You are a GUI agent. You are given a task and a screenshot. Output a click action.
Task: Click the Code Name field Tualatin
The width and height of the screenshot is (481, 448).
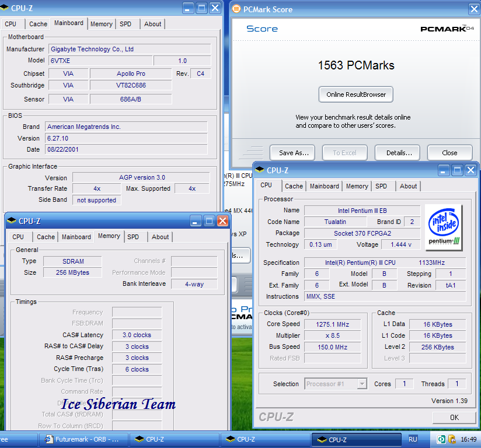335,222
